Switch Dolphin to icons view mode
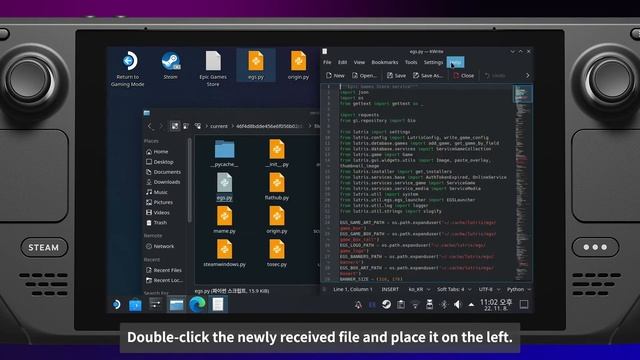Image resolution: width=640 pixels, height=360 pixels. (175, 126)
